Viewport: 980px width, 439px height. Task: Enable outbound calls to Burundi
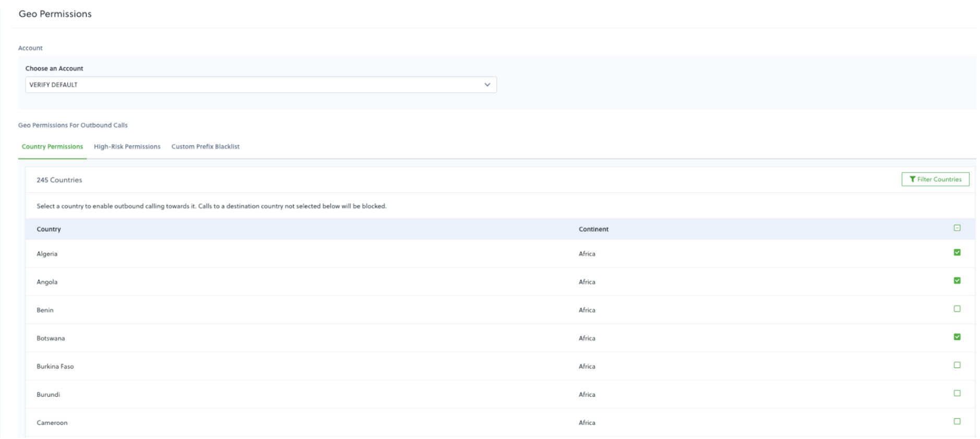coord(957,393)
